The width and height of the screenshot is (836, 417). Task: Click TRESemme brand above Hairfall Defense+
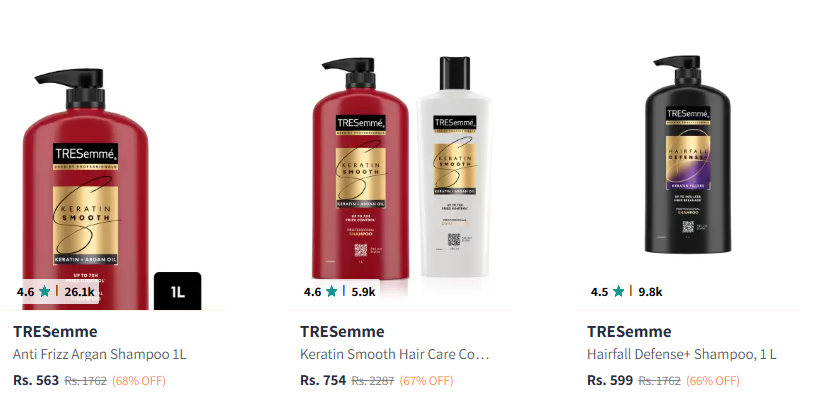tap(629, 332)
